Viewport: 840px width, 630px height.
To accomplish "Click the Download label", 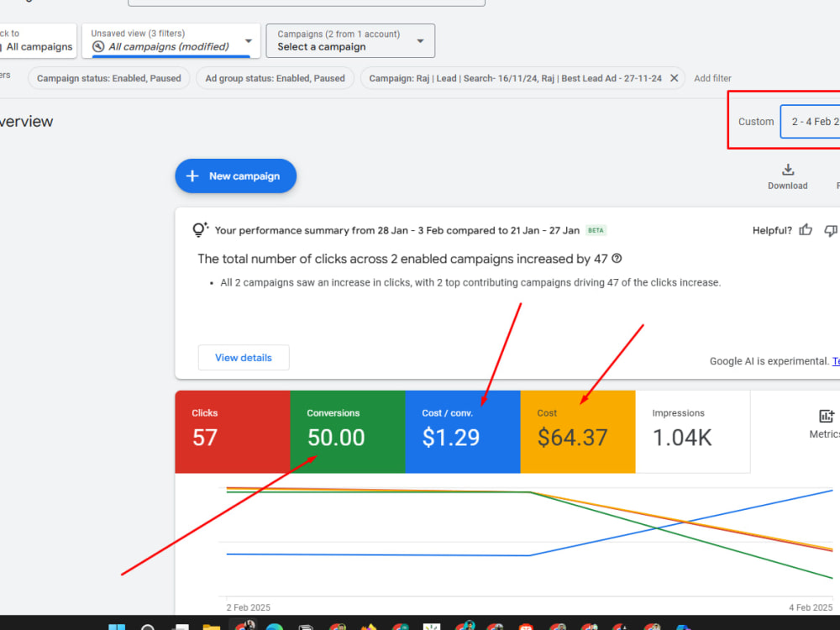I will tap(788, 186).
